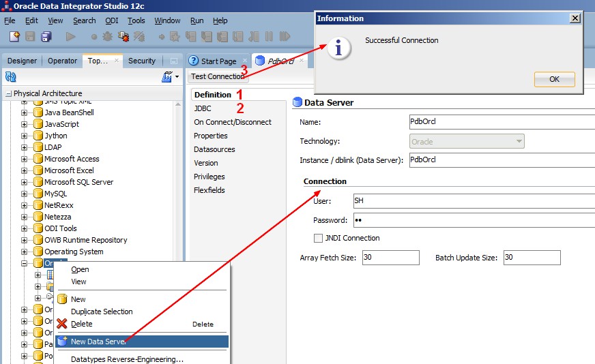
Task: Click the refresh icon in Topology panel
Action: coord(10,77)
